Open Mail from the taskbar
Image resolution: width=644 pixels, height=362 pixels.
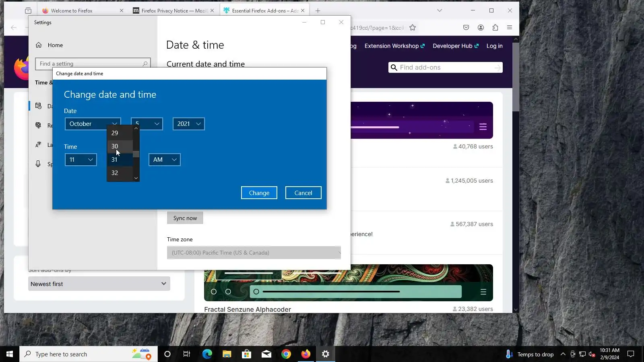click(266, 354)
